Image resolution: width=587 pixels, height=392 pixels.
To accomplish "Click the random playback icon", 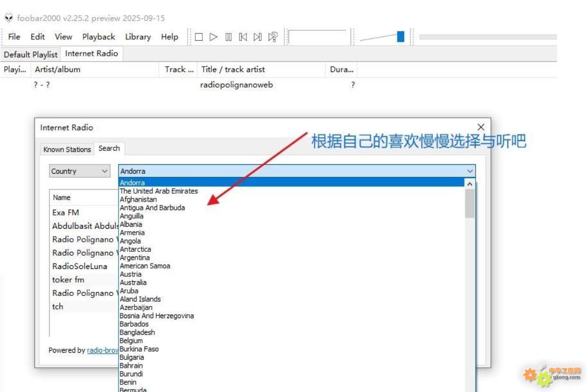I will click(x=272, y=37).
